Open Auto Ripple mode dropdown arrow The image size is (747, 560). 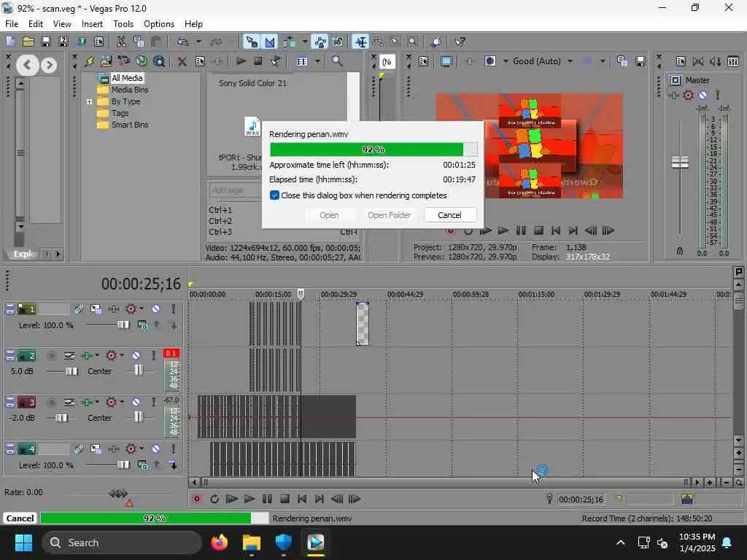coord(305,42)
